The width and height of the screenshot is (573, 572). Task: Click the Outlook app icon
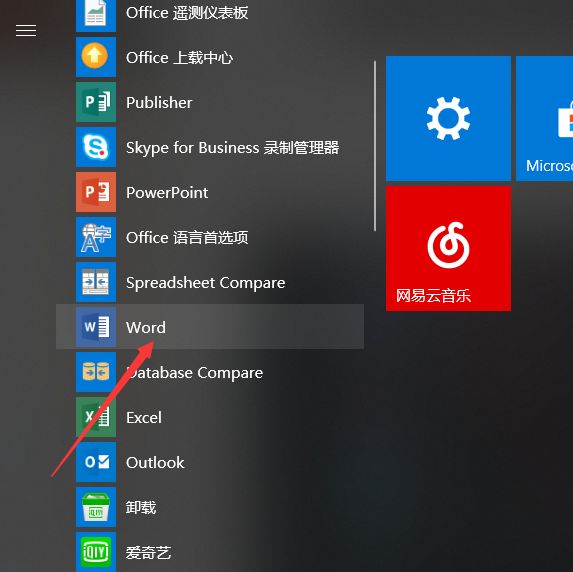click(96, 462)
